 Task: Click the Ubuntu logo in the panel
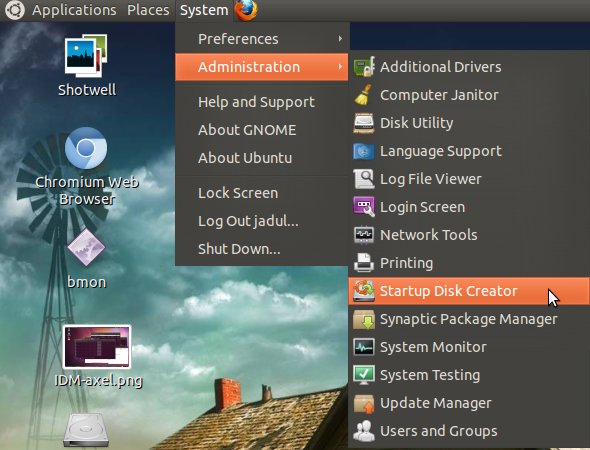pos(14,10)
